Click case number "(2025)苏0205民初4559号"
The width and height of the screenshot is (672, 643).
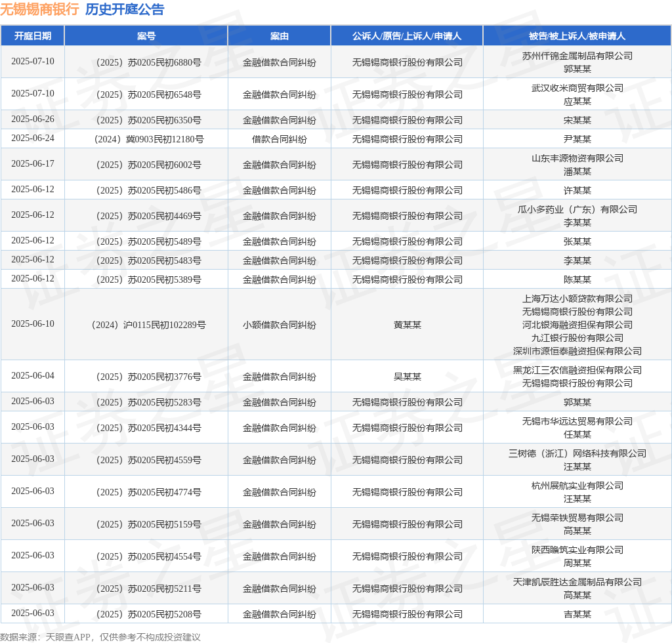point(146,461)
